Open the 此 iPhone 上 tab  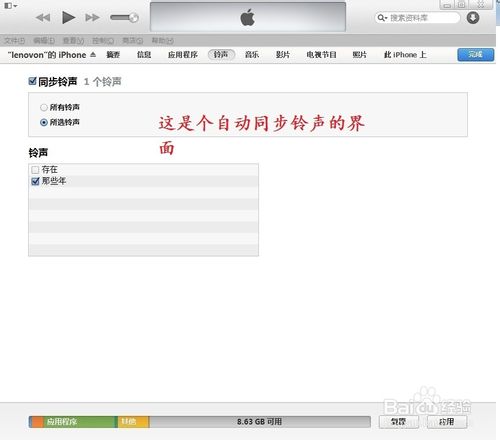pyautogui.click(x=405, y=55)
